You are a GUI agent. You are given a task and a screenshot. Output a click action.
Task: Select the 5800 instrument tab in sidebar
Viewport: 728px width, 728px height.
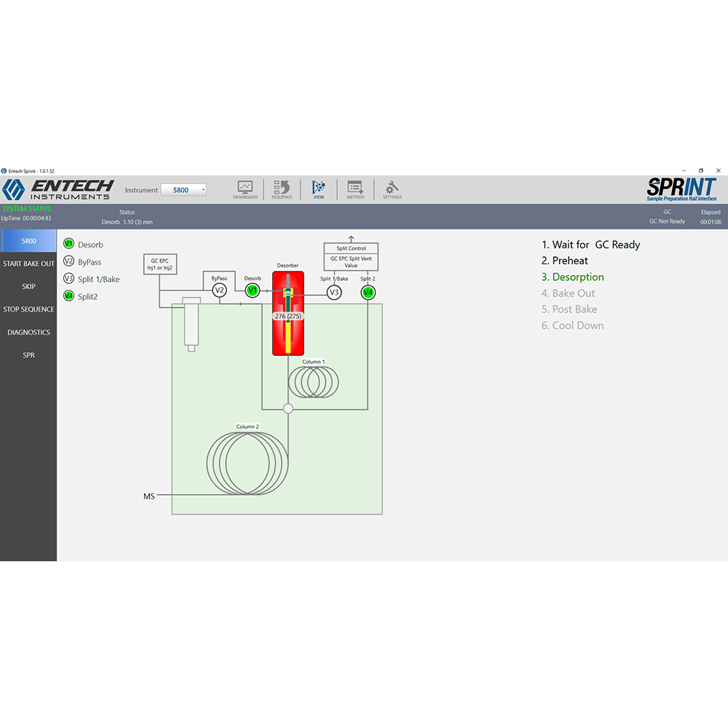coord(28,240)
